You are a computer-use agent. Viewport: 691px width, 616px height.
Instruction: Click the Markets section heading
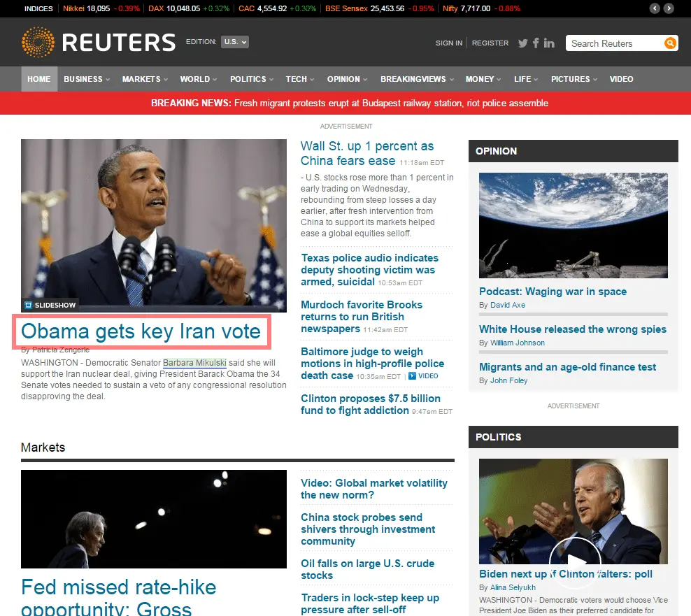pyautogui.click(x=43, y=447)
